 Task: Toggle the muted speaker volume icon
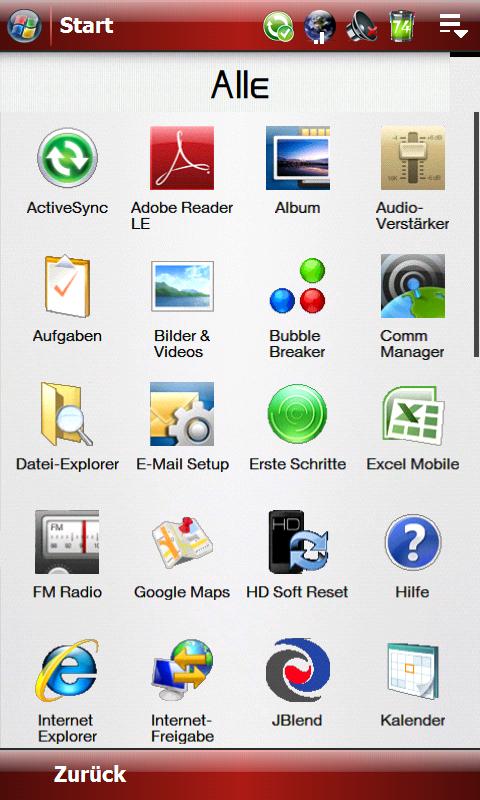[363, 26]
